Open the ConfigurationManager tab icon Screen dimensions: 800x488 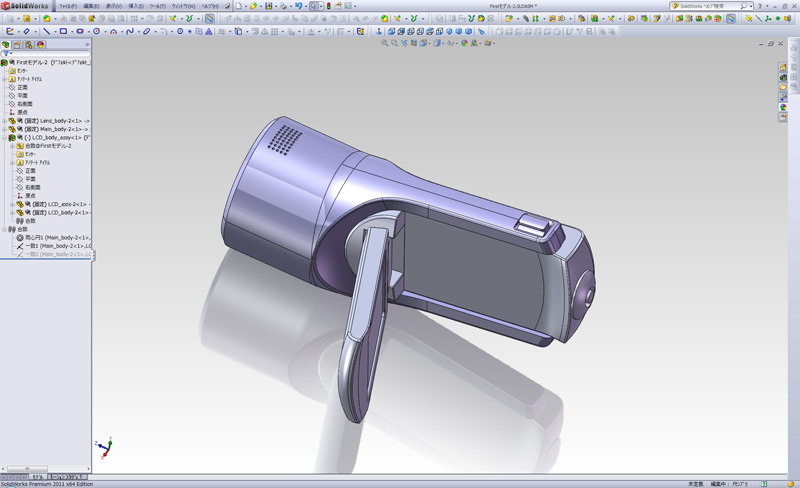pyautogui.click(x=28, y=45)
